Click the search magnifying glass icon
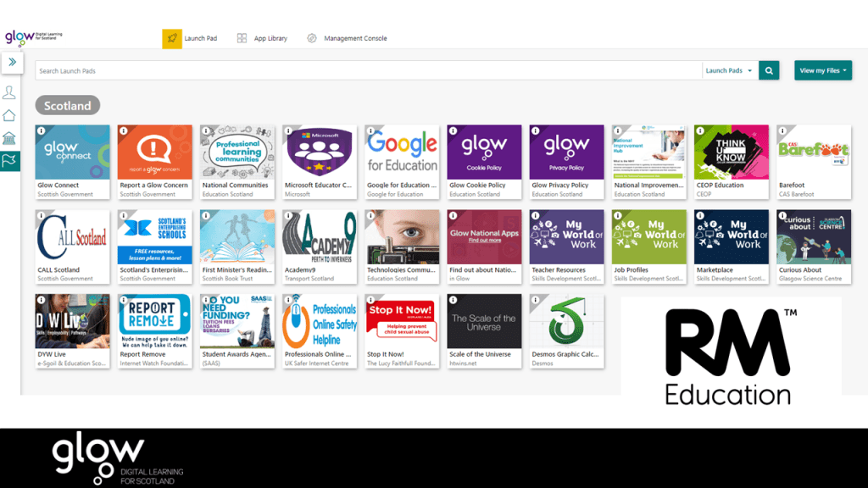 (x=768, y=70)
